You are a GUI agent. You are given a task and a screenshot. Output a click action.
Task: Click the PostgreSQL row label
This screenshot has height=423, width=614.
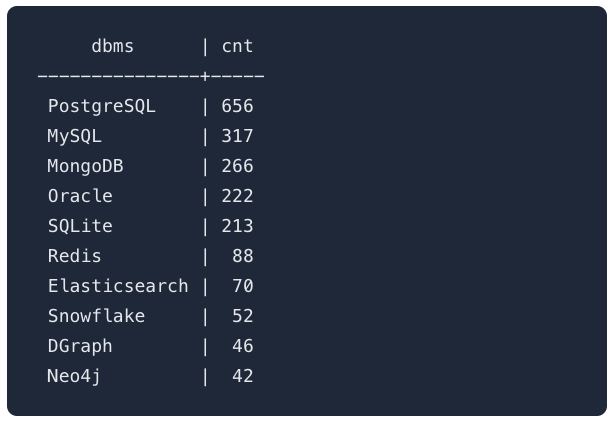click(x=102, y=106)
